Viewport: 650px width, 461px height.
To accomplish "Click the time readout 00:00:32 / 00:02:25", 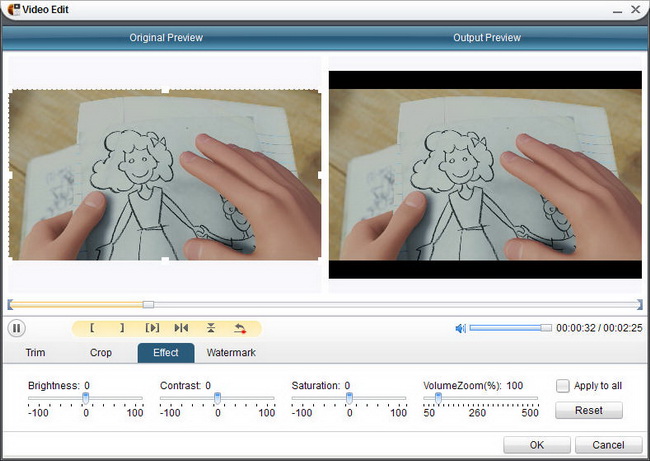I will coord(599,328).
